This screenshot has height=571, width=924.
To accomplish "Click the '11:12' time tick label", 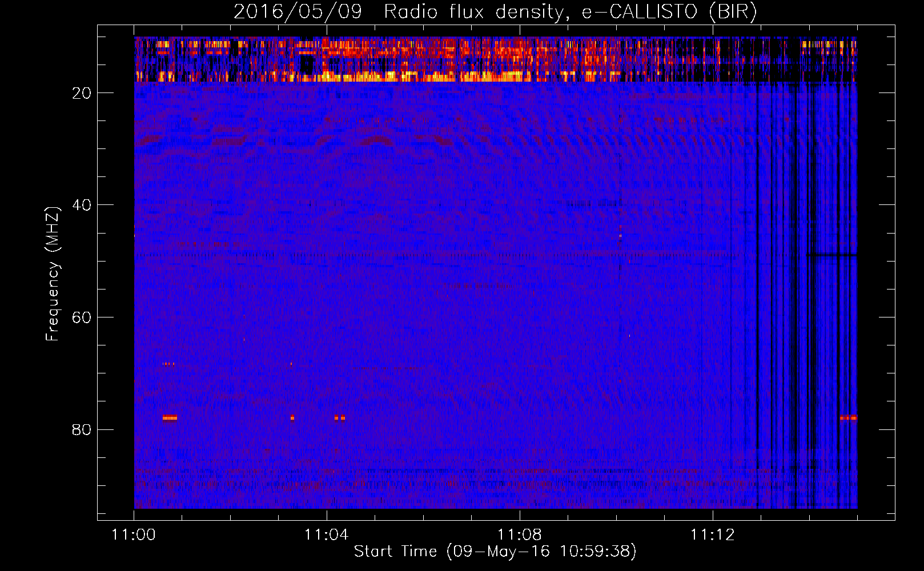I will click(712, 535).
